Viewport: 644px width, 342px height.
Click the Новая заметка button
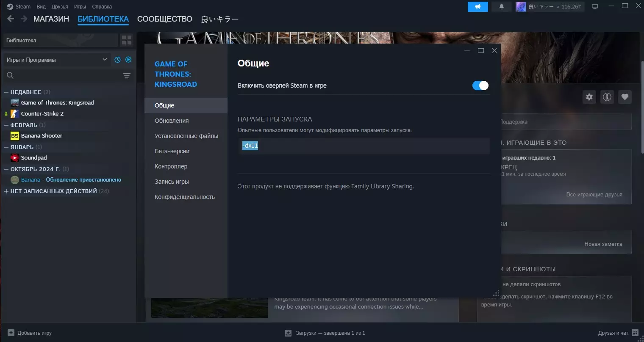tap(603, 244)
